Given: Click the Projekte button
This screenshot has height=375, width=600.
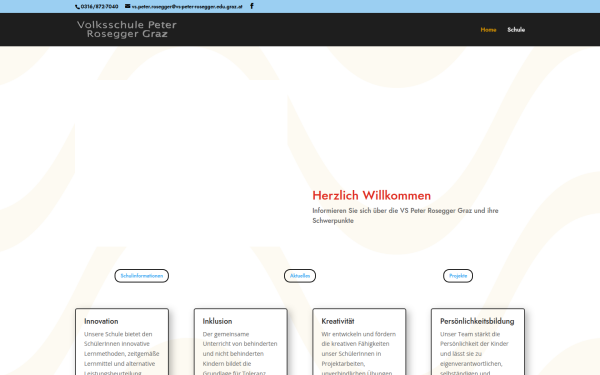Looking at the screenshot, I should tap(458, 276).
